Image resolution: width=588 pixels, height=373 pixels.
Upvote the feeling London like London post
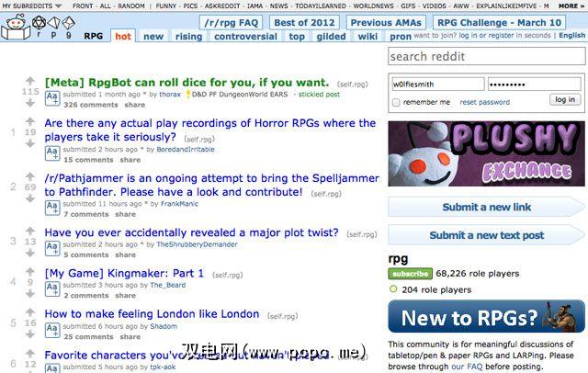coord(30,311)
